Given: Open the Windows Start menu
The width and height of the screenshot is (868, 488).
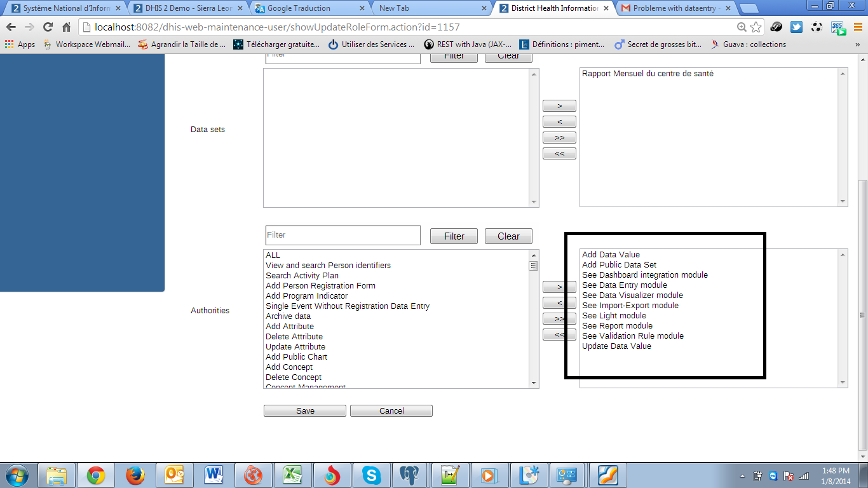Looking at the screenshot, I should pyautogui.click(x=17, y=475).
